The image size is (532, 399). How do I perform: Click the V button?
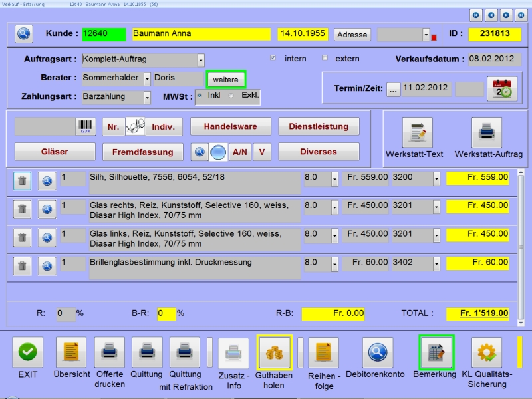(262, 152)
